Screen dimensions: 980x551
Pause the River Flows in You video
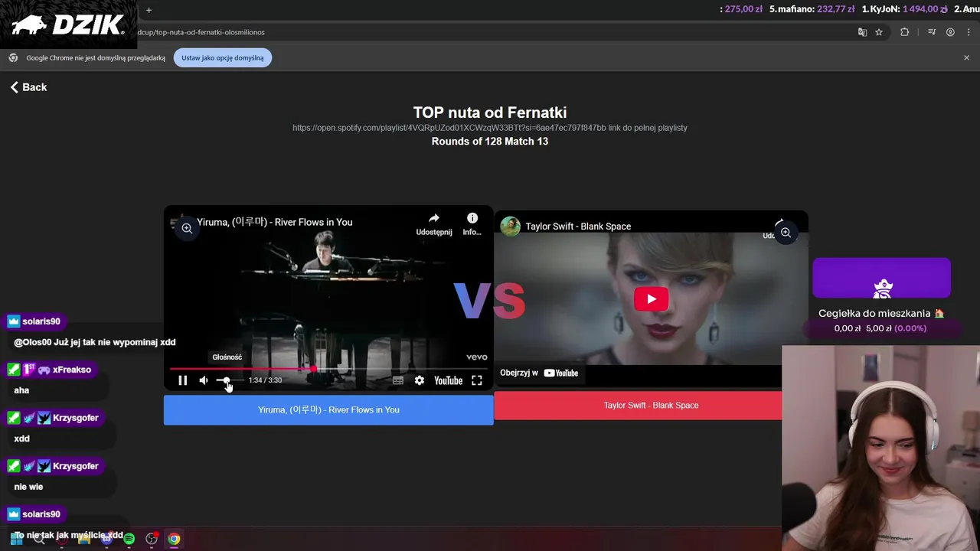182,380
